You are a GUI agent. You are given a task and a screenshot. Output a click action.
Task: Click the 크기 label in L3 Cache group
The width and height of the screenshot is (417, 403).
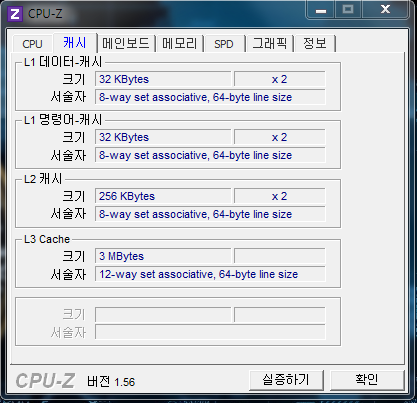(x=74, y=256)
